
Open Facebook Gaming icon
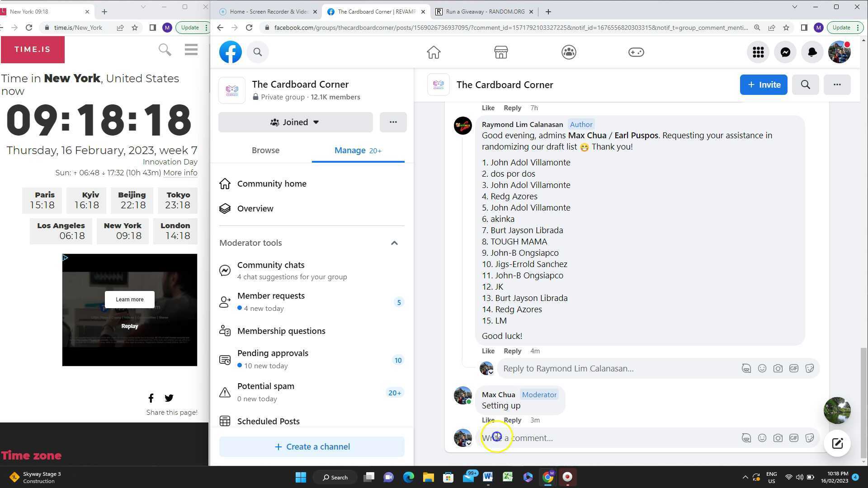636,52
